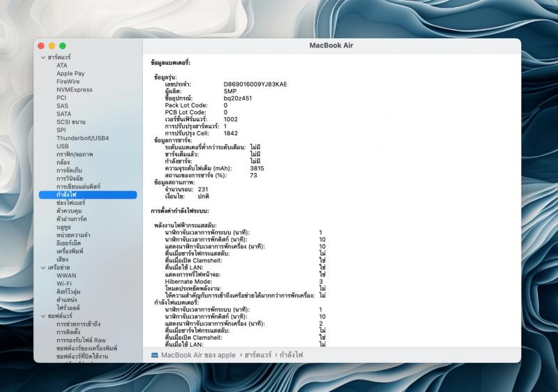
Task: Select การเขียนแผ่นดิสก์ in the sidebar
Action: (78, 186)
